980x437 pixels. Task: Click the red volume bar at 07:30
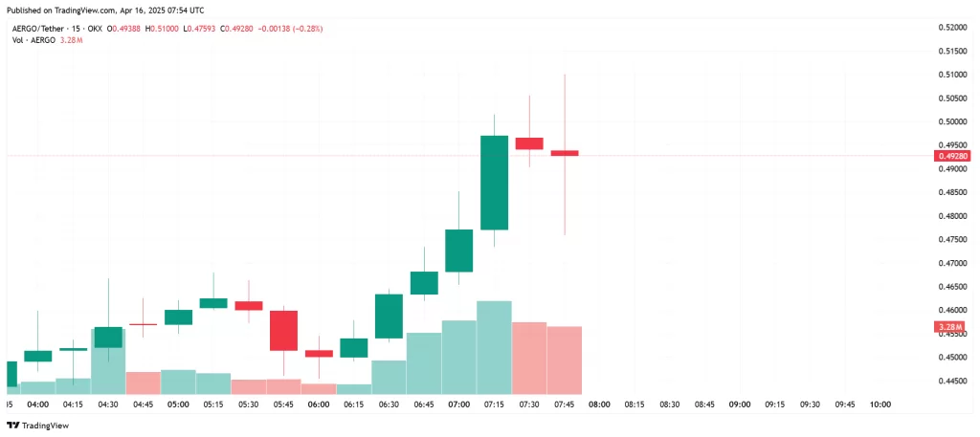tap(529, 359)
